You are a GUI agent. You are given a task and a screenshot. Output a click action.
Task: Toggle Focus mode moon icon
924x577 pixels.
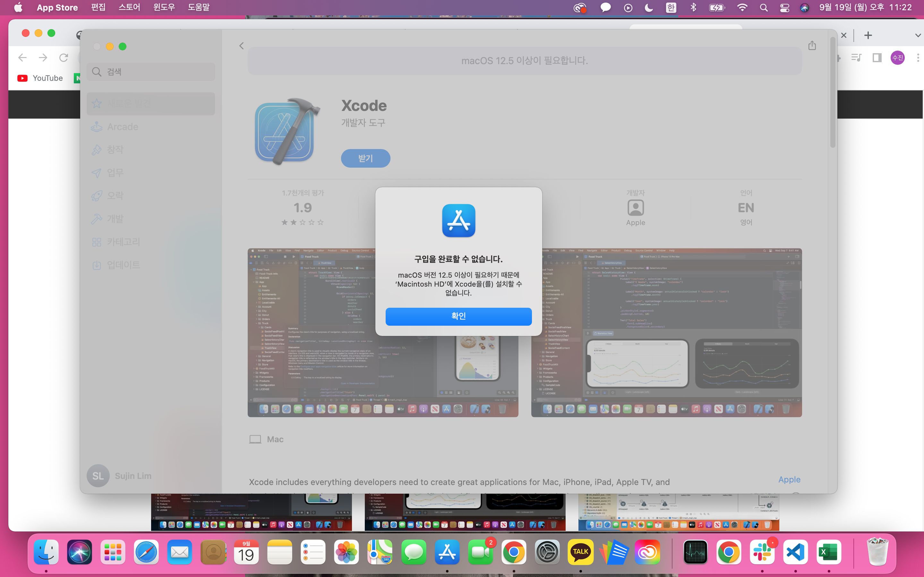click(x=649, y=7)
